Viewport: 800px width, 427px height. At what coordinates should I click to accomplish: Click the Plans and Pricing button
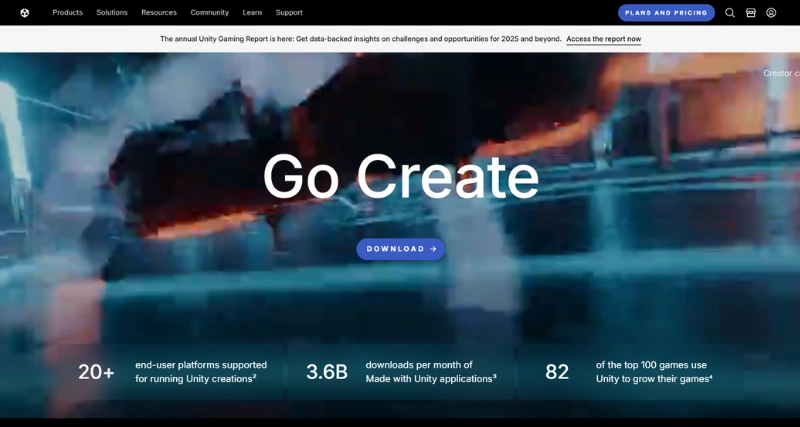tap(666, 13)
